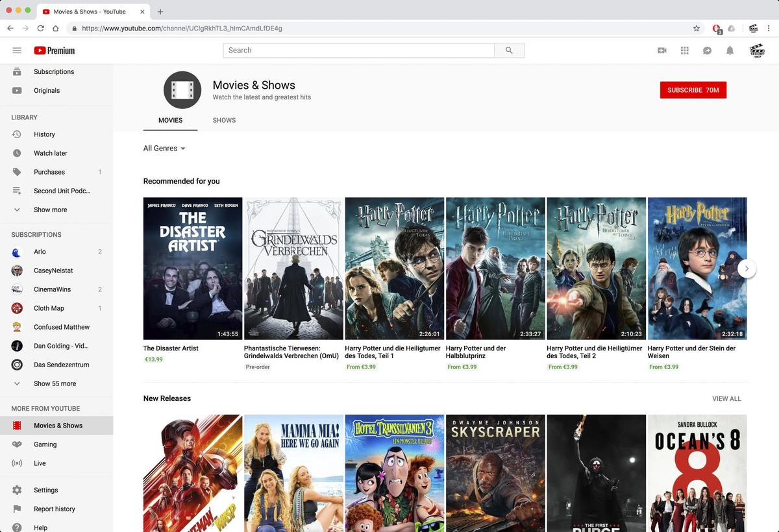Open the messages share icon

708,51
